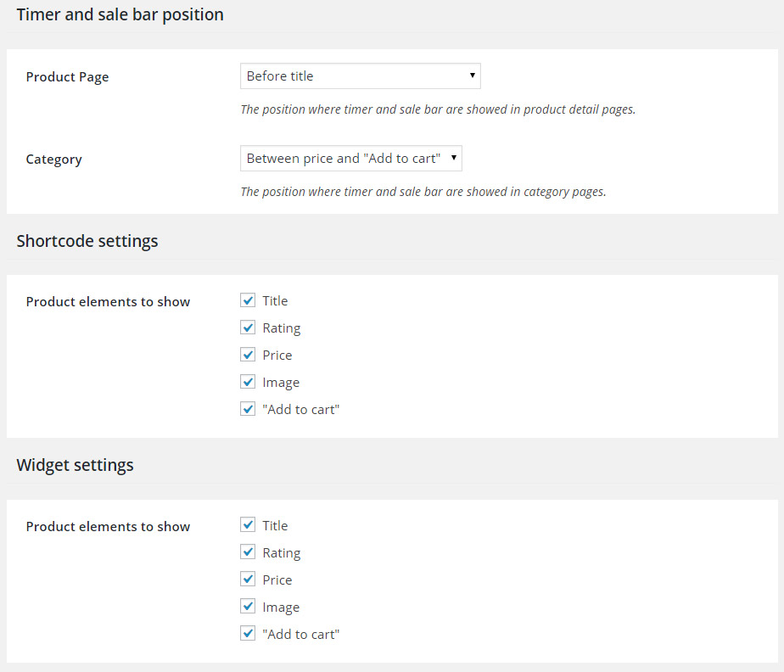The height and width of the screenshot is (672, 784).
Task: Toggle Price checkbox in Shortcode settings
Action: (248, 355)
